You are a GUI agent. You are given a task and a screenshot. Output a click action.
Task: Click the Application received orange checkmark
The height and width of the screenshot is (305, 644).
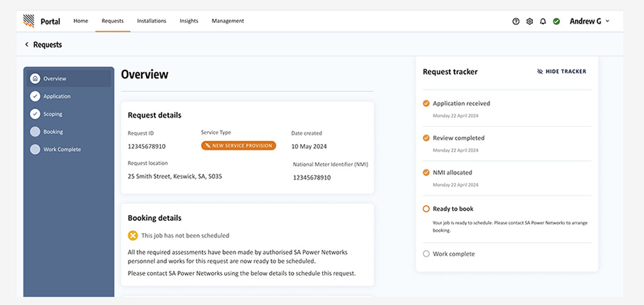coord(426,103)
